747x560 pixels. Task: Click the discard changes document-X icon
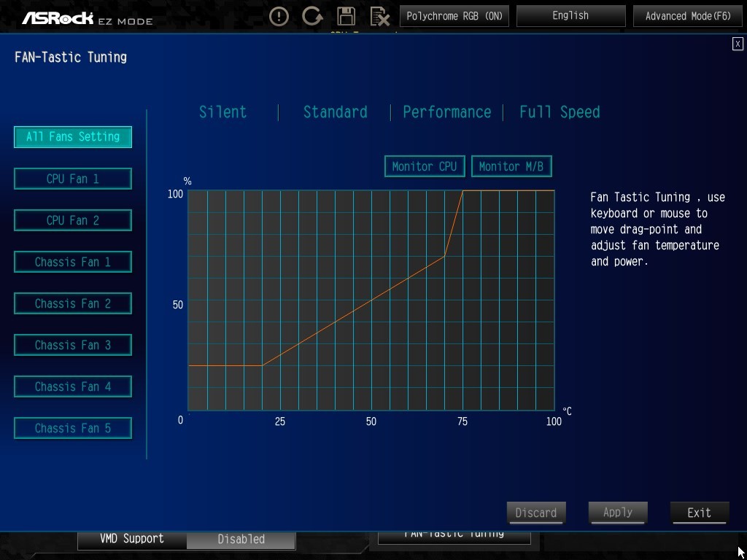tap(379, 17)
